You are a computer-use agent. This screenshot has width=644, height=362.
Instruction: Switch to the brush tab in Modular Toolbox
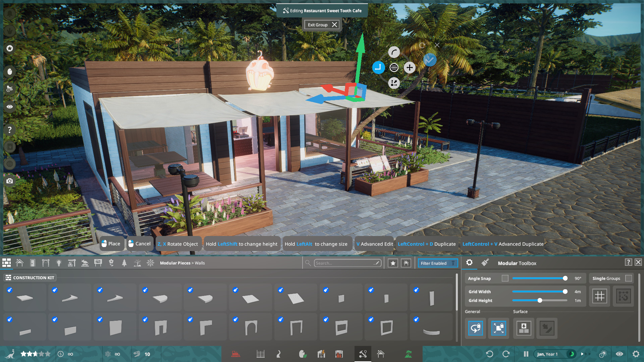[485, 263]
